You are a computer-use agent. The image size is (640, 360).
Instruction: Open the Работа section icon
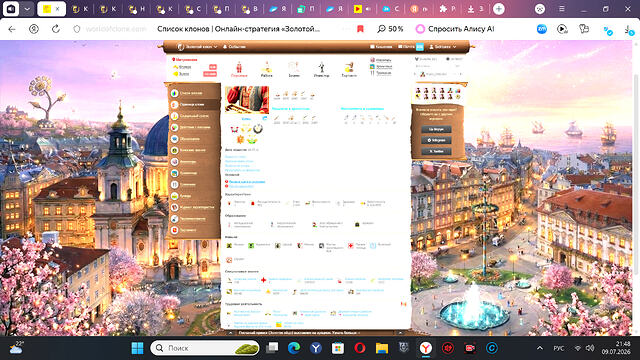267,69
